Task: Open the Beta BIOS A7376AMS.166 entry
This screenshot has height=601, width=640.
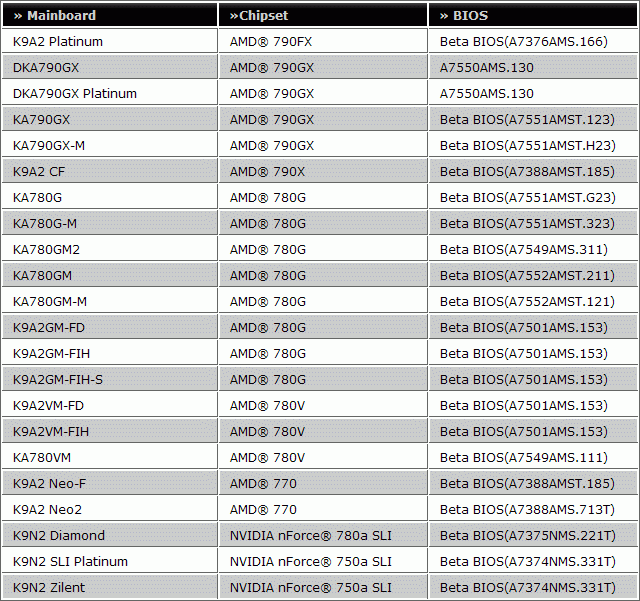Action: (x=523, y=42)
